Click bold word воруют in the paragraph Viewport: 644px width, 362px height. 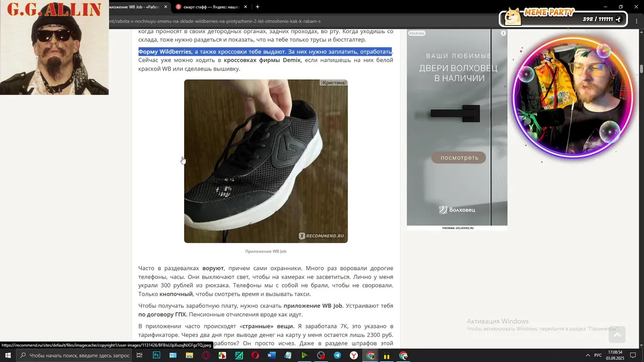213,268
